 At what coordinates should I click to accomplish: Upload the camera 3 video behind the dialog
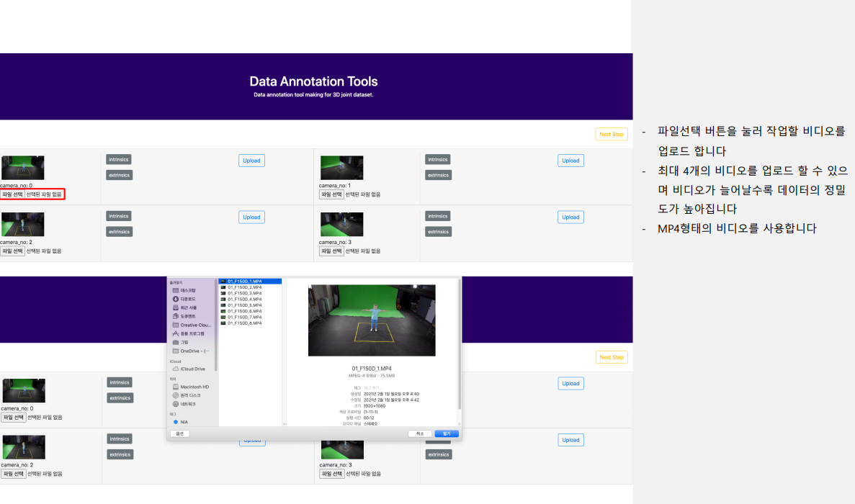(570, 440)
